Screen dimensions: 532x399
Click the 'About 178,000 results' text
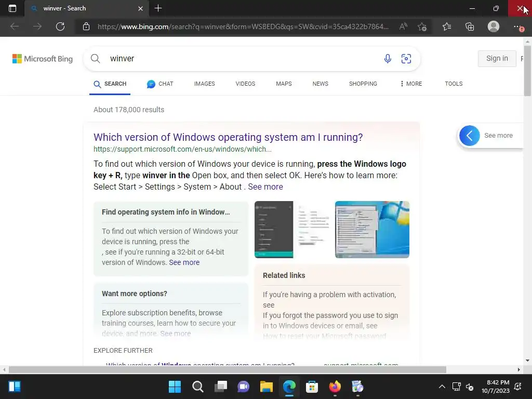point(129,110)
